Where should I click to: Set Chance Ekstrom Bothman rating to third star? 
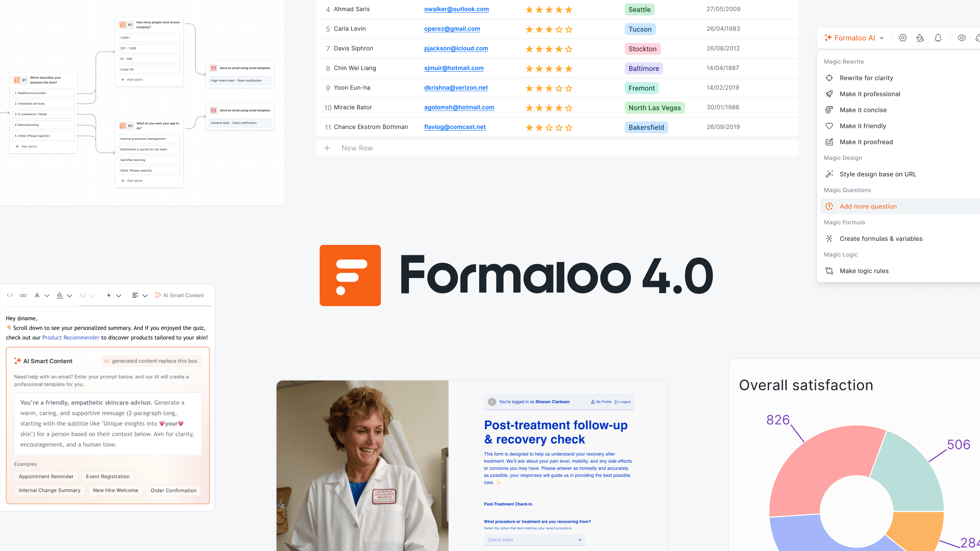click(x=549, y=127)
